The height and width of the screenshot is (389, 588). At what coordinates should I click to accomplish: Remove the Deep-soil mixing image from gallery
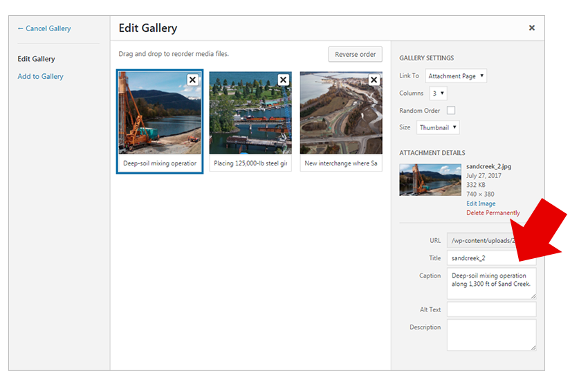pos(192,80)
